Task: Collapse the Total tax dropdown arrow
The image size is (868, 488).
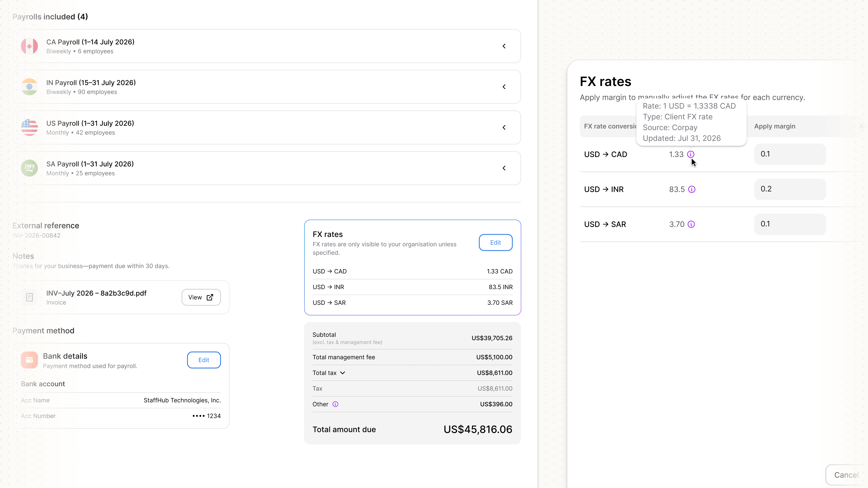Action: coord(342,373)
